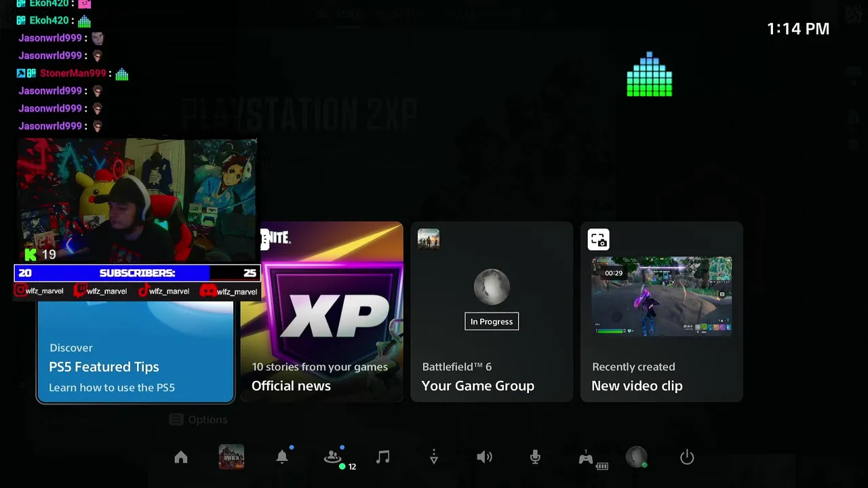Click StonerMan999 chat username

tap(73, 73)
